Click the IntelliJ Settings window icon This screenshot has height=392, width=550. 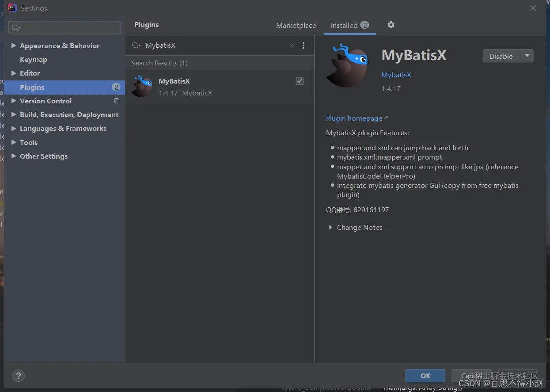(x=12, y=8)
